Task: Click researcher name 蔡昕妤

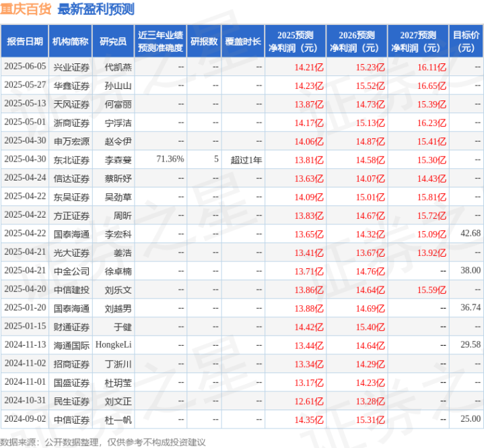Action: (118, 179)
